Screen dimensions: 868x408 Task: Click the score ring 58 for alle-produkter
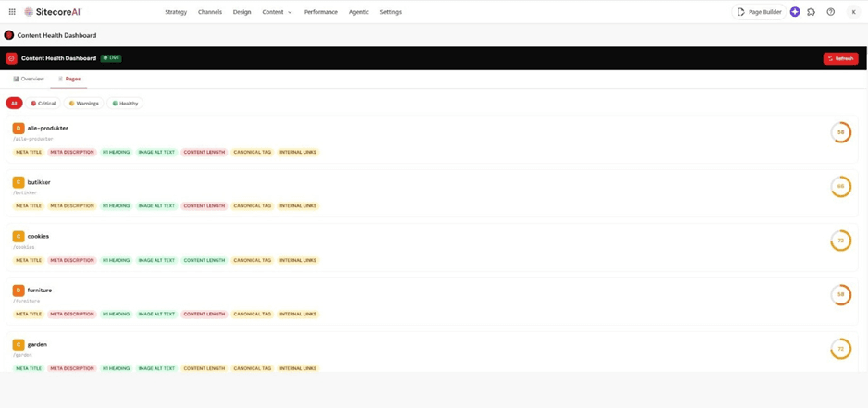tap(840, 132)
